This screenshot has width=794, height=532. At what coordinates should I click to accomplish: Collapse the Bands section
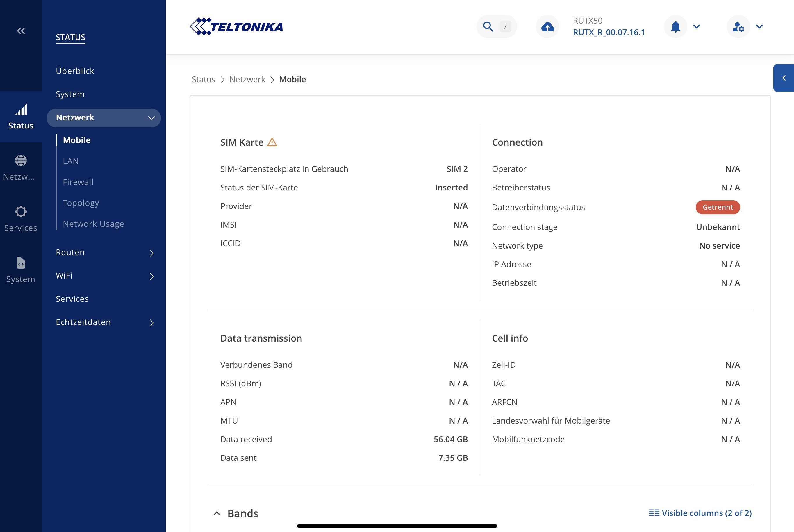(x=217, y=513)
